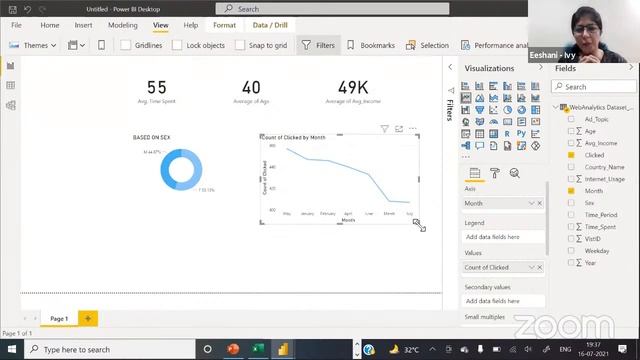
Task: Open the Selection pane
Action: coord(428,45)
